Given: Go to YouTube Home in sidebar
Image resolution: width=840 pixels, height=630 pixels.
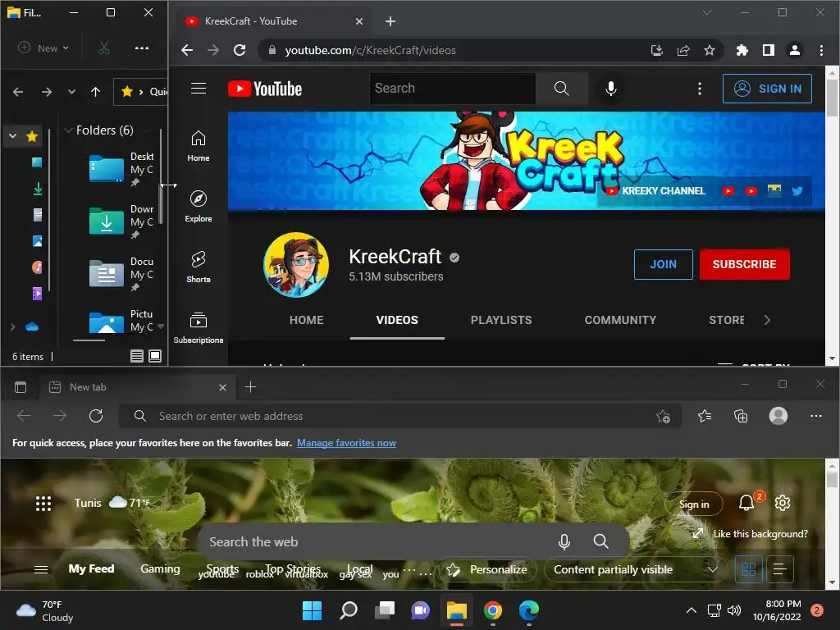Looking at the screenshot, I should (199, 146).
